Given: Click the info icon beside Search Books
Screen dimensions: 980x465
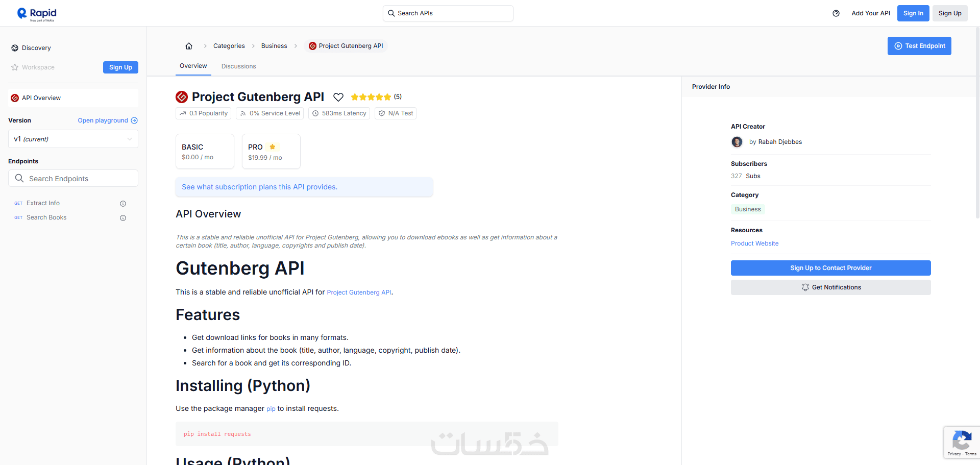Looking at the screenshot, I should pos(123,218).
